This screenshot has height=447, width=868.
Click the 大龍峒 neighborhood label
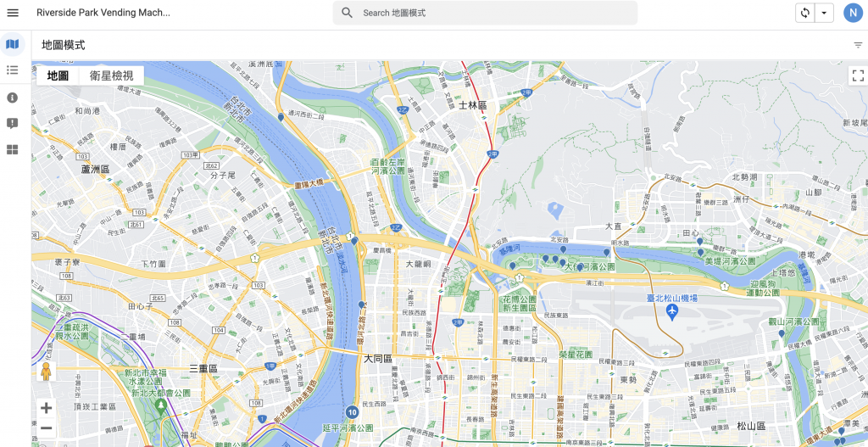point(419,264)
